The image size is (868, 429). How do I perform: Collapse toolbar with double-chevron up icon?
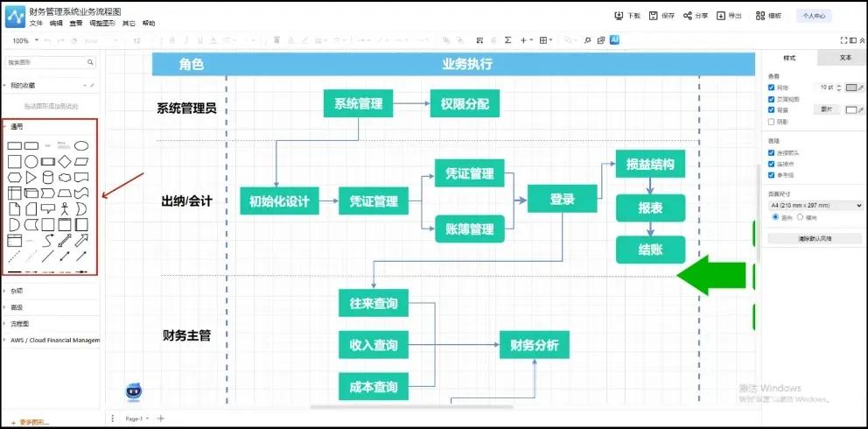tap(862, 40)
